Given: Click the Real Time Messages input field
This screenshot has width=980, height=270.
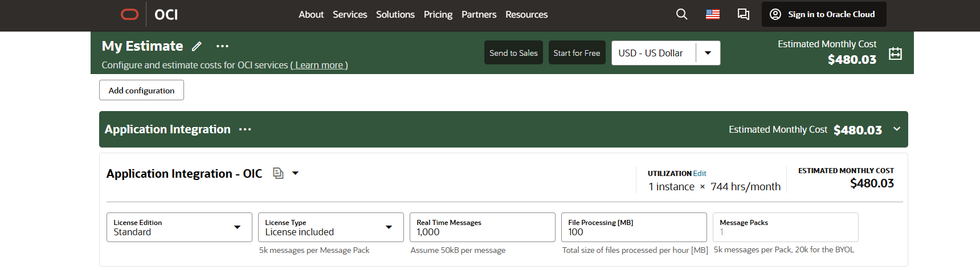Looking at the screenshot, I should [482, 232].
